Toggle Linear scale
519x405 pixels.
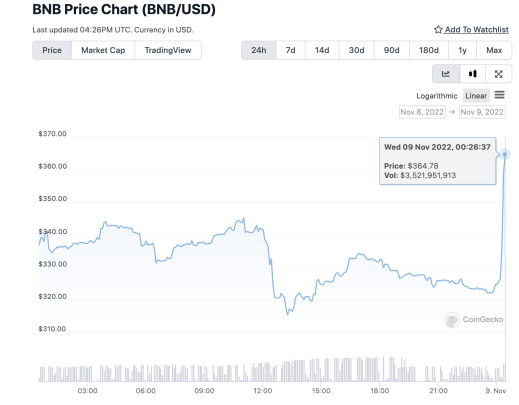(476, 96)
